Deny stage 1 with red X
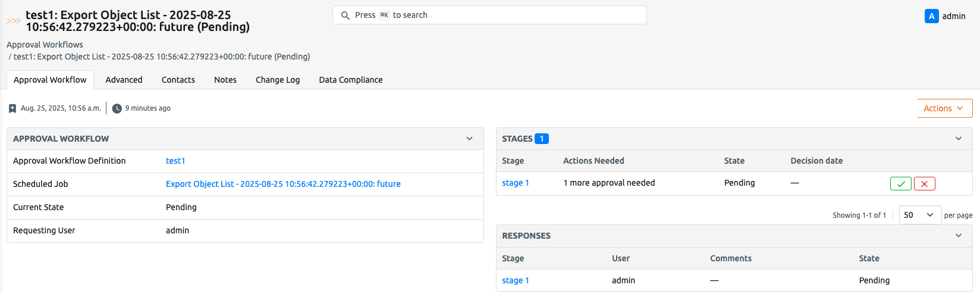980x294 pixels. (x=924, y=184)
